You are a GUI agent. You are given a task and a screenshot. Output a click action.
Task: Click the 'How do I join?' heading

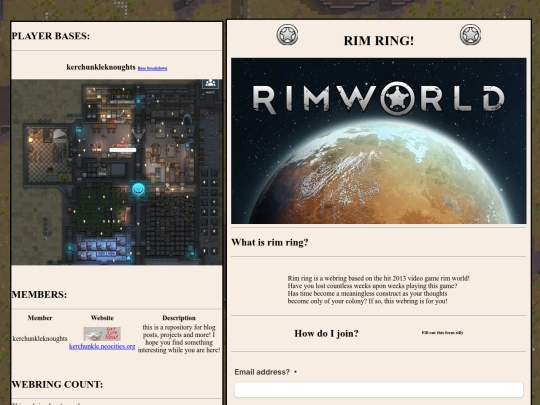click(x=326, y=333)
